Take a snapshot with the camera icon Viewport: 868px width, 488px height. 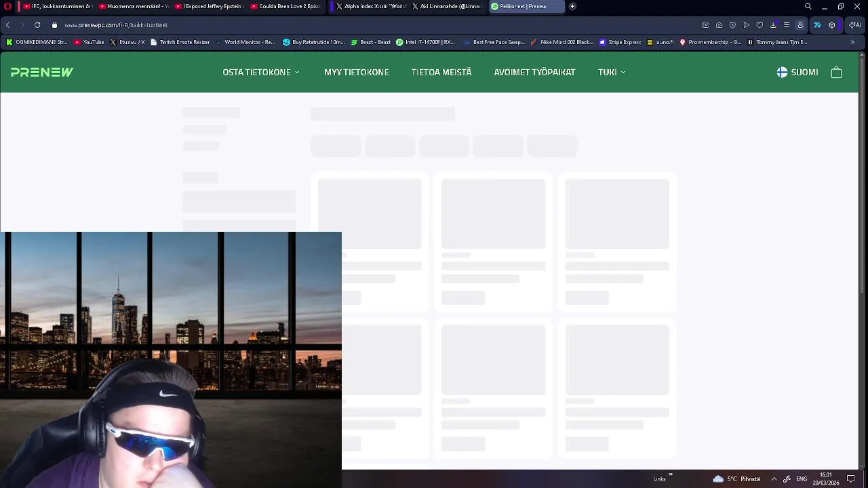coord(719,25)
